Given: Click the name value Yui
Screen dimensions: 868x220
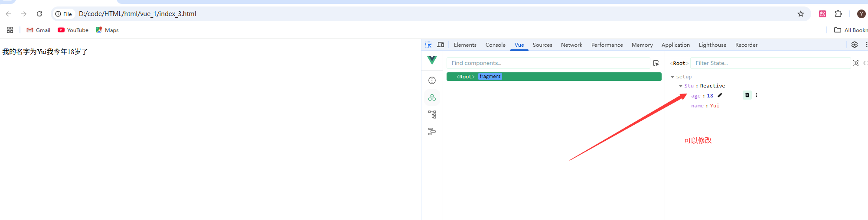Looking at the screenshot, I should 715,106.
